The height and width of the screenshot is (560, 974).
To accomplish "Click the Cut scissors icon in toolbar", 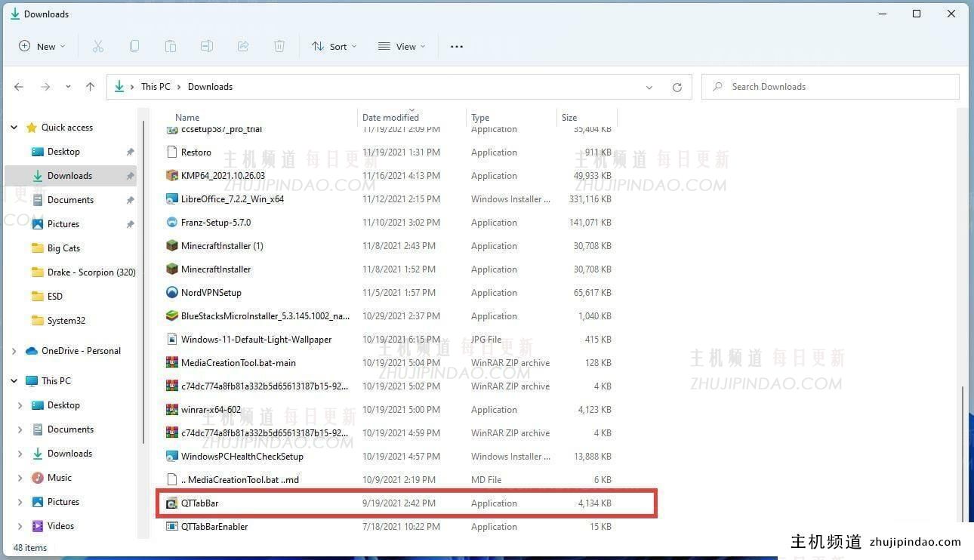I will click(97, 46).
